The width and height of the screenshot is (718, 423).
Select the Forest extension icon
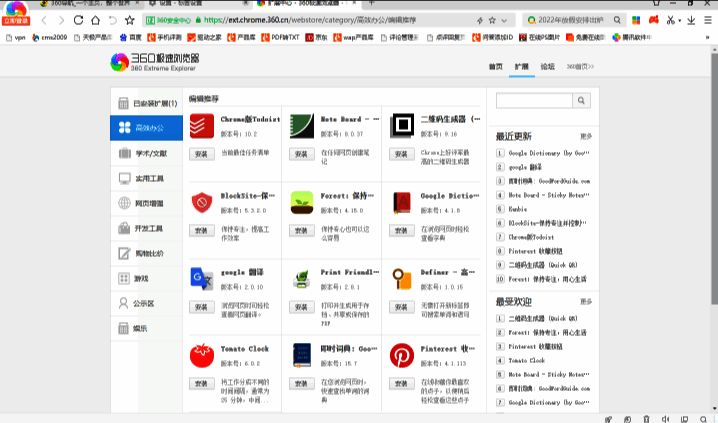coord(302,202)
